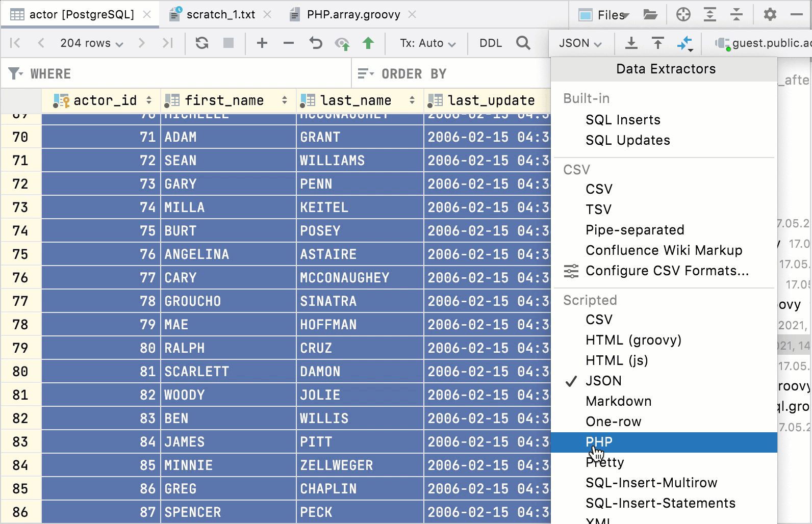Select Markdown as data extractor
Viewport: 812px width, 524px height.
618,401
